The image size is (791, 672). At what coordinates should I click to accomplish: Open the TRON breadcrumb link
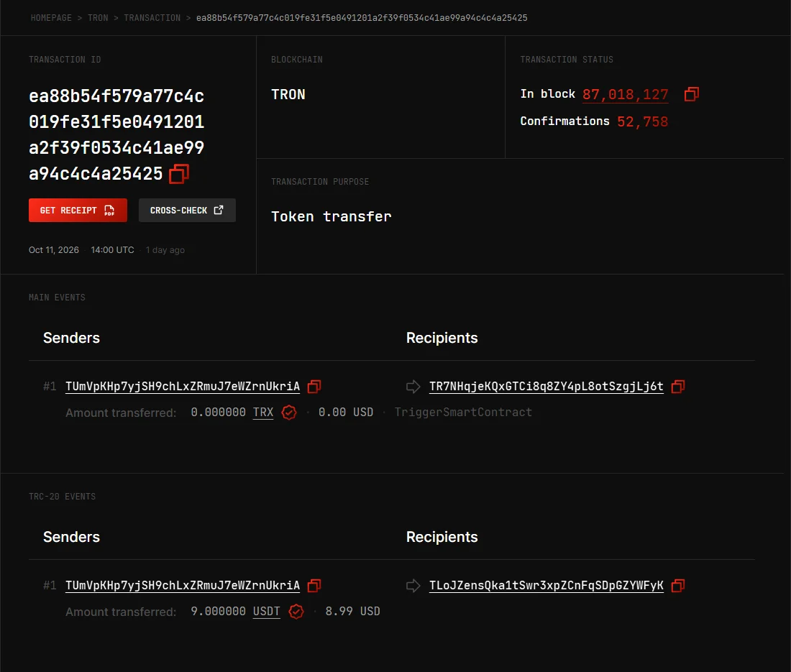tap(98, 18)
